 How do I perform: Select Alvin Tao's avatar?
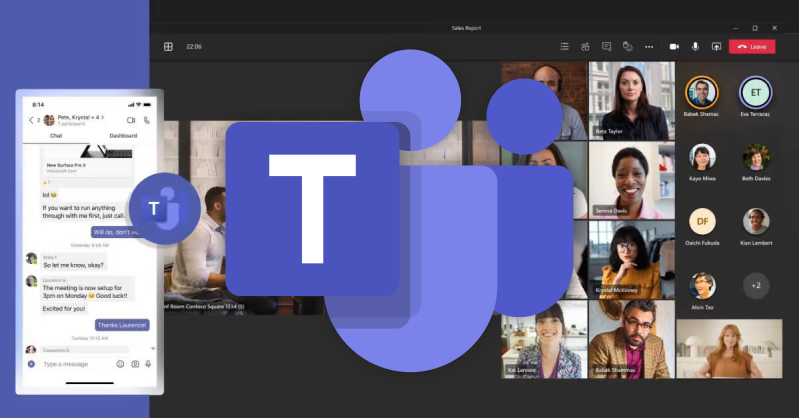pyautogui.click(x=702, y=285)
